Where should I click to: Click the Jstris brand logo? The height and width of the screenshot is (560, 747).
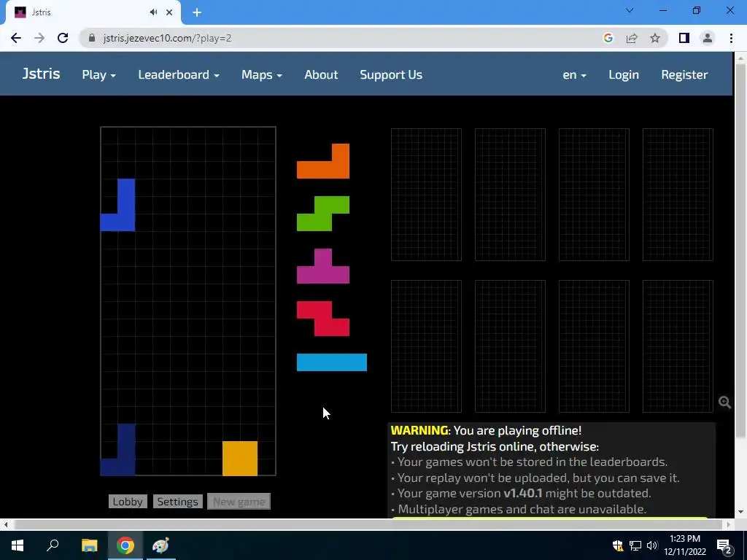point(41,74)
